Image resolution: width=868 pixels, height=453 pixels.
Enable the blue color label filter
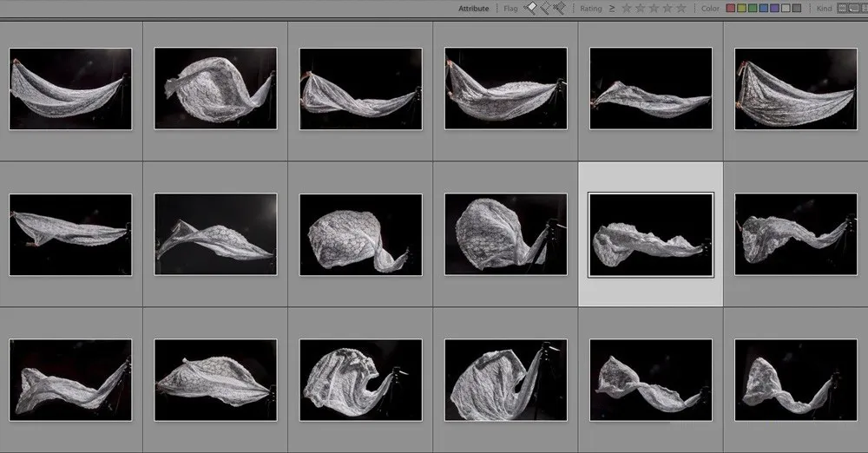(764, 9)
